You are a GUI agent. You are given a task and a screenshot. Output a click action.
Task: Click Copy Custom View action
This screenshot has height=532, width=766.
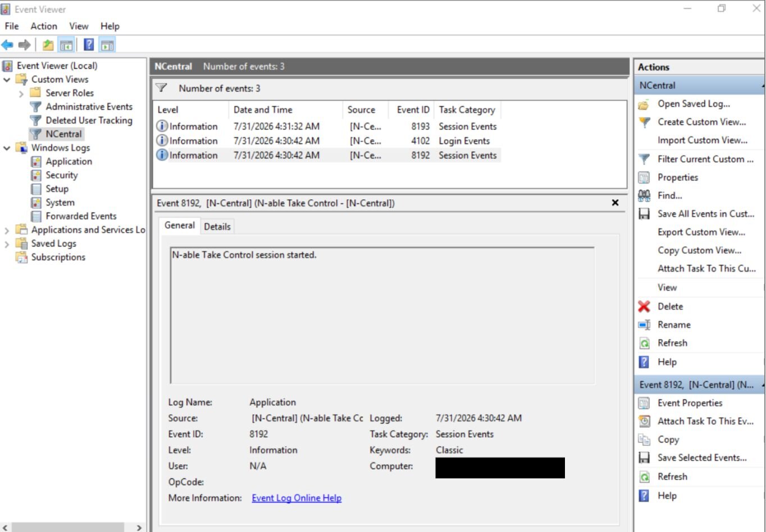(700, 251)
